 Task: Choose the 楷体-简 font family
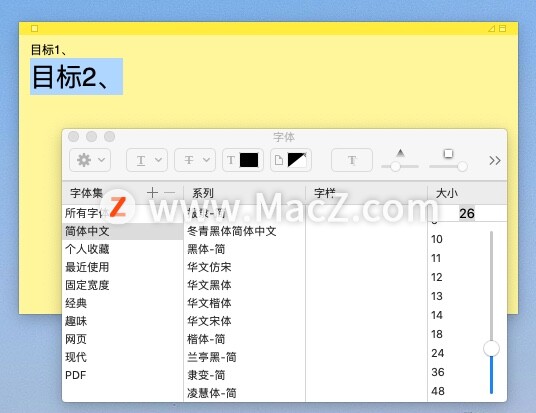(x=244, y=339)
